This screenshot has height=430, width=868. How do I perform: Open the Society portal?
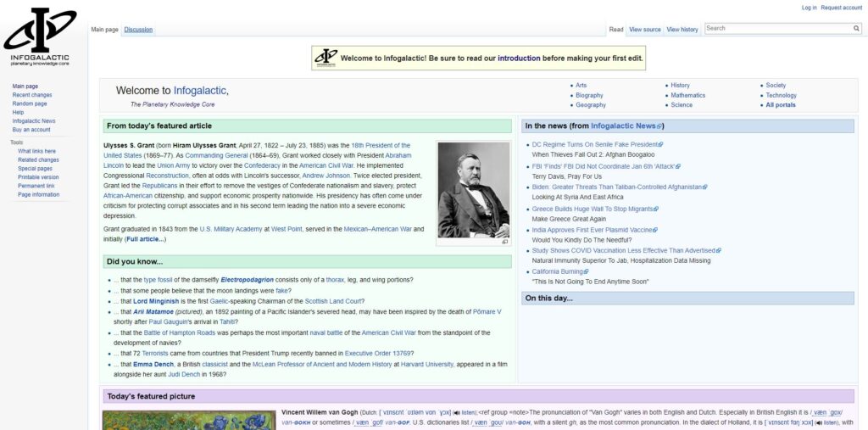click(776, 86)
